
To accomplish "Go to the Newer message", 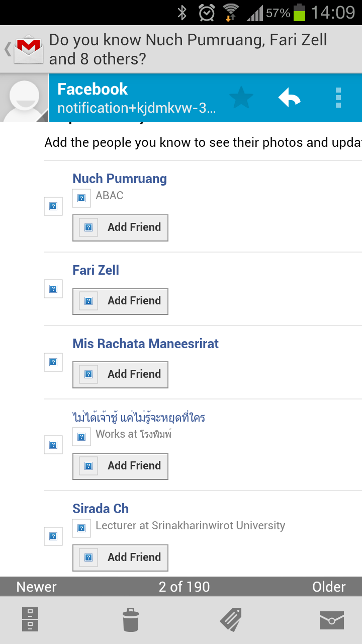I will (x=36, y=587).
